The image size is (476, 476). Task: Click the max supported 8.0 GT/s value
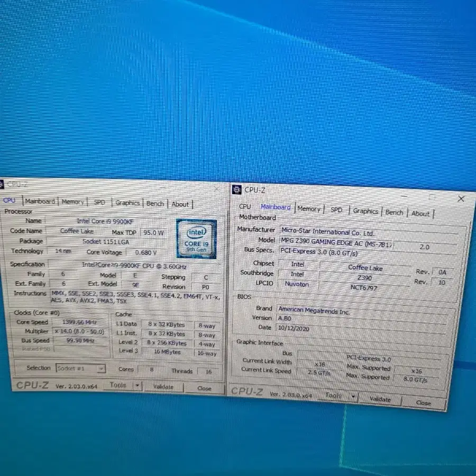pyautogui.click(x=415, y=379)
